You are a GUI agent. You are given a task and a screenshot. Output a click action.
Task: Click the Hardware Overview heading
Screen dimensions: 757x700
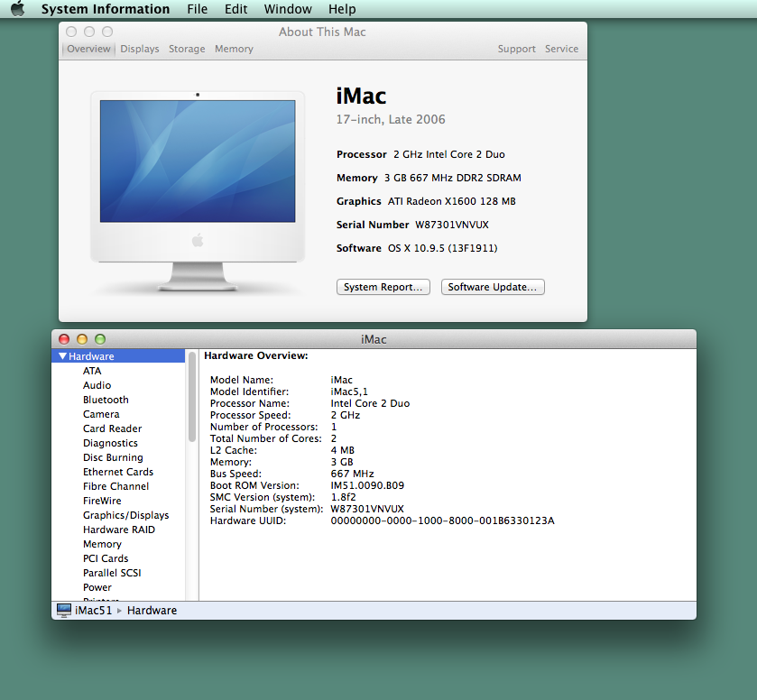tap(256, 355)
